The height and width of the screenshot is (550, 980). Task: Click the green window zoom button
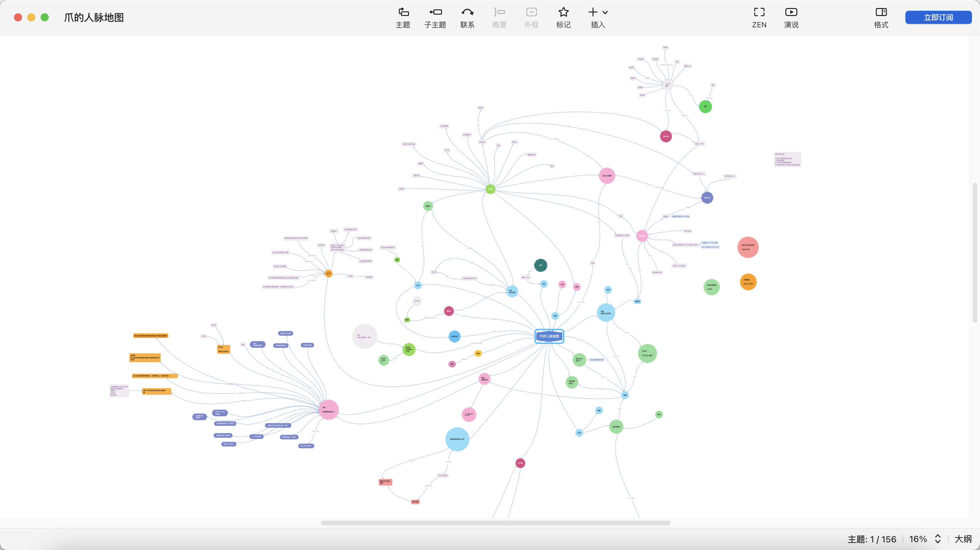(x=45, y=17)
